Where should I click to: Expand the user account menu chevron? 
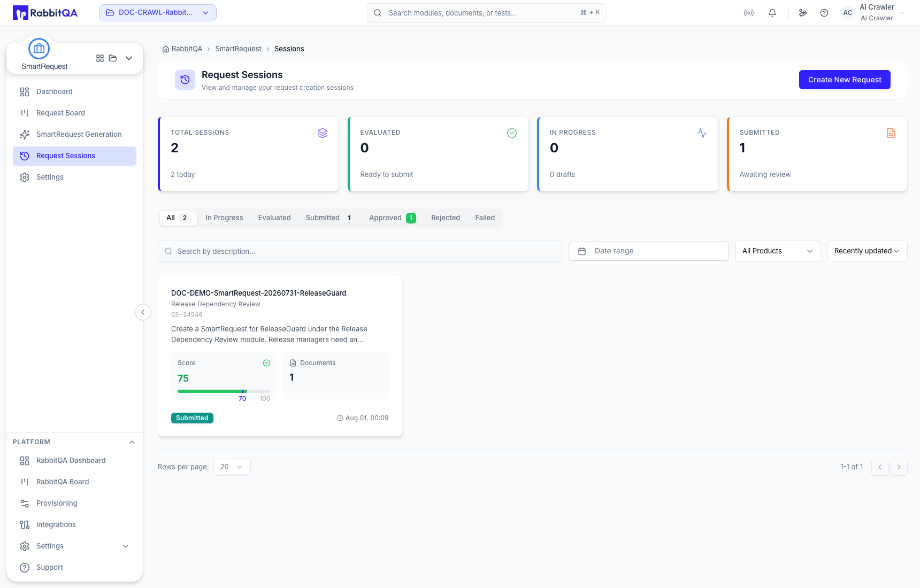tap(902, 13)
